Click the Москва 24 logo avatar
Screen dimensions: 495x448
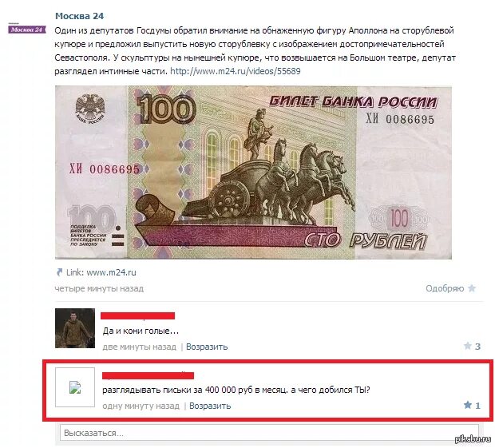[x=27, y=29]
